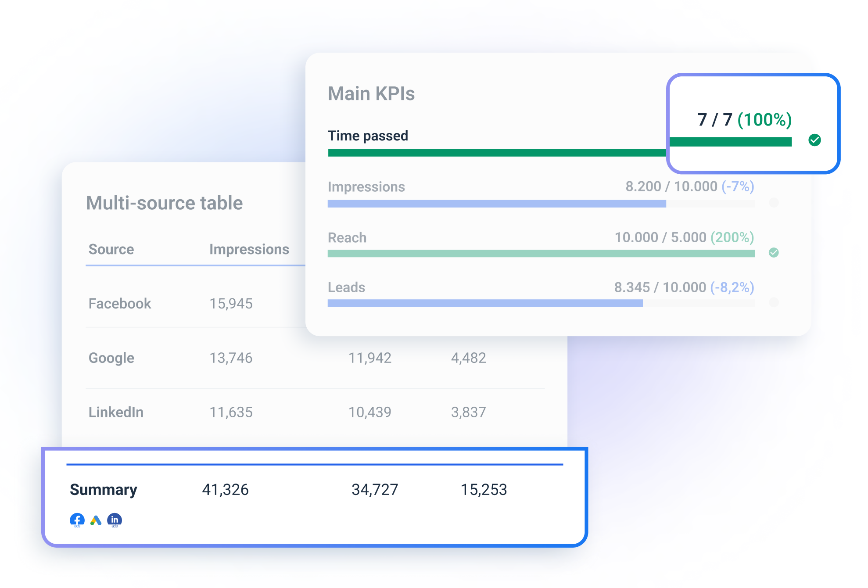Click the 10.000 / 5.000 (200%) value
Viewport: 868px width, 588px height.
[684, 237]
